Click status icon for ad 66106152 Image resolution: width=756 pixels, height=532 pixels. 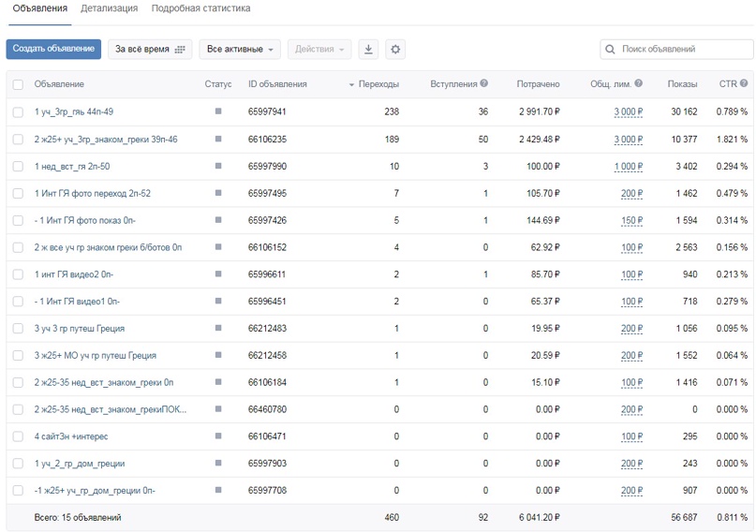[218, 246]
